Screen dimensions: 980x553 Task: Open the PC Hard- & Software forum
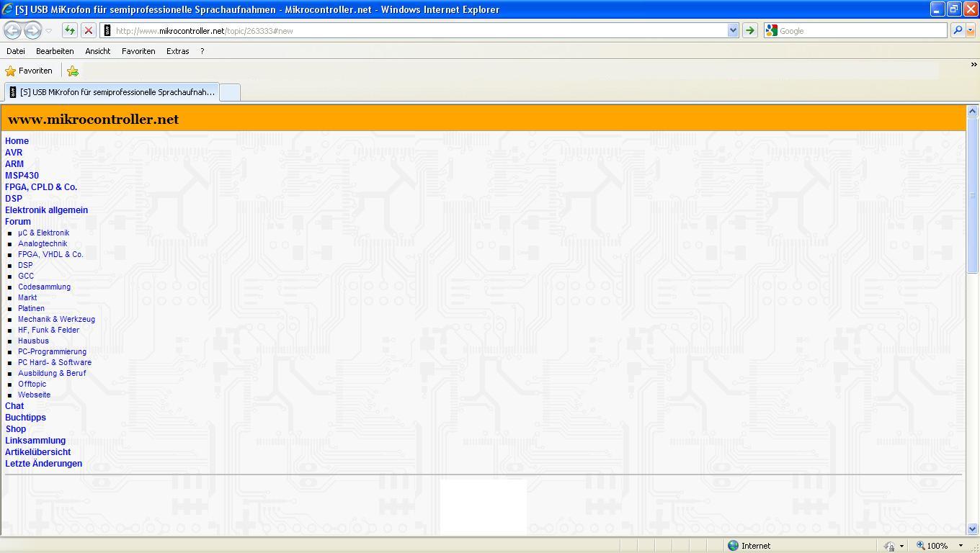(55, 362)
